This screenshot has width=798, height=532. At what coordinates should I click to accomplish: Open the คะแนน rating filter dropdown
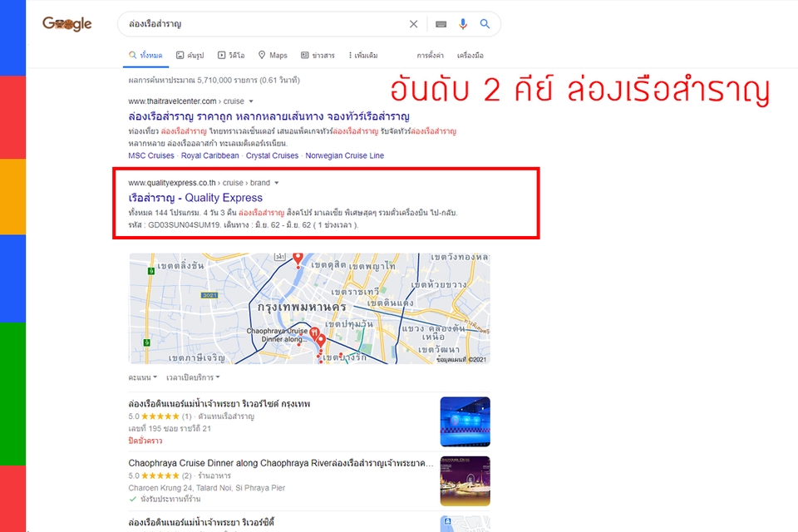(x=142, y=377)
